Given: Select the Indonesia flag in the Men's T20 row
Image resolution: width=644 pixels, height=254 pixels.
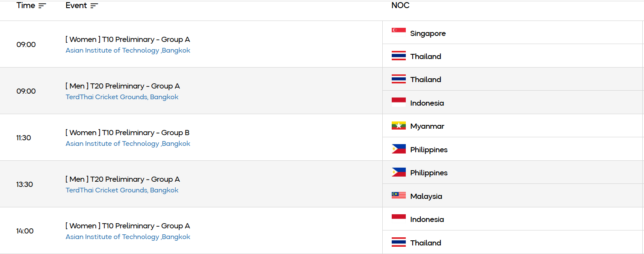Looking at the screenshot, I should pyautogui.click(x=398, y=102).
